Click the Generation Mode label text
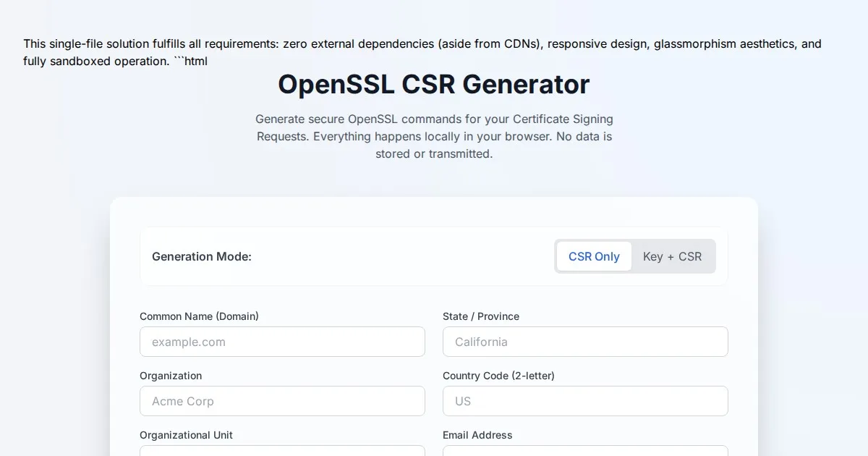The image size is (868, 456). [x=202, y=256]
